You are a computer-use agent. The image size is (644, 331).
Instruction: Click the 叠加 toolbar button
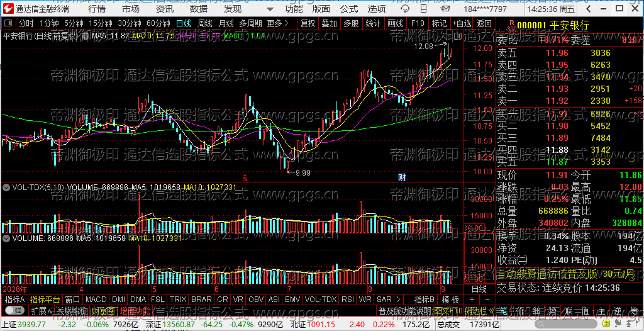[x=330, y=24]
